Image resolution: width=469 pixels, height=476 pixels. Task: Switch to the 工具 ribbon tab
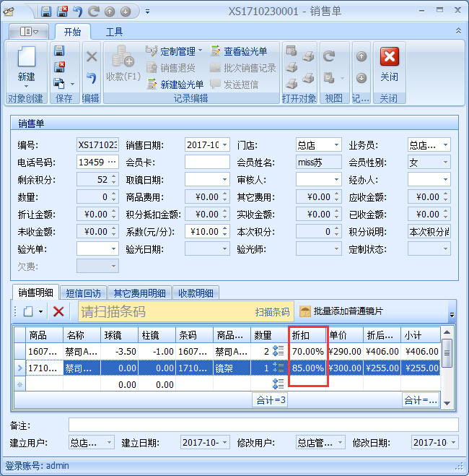[114, 32]
